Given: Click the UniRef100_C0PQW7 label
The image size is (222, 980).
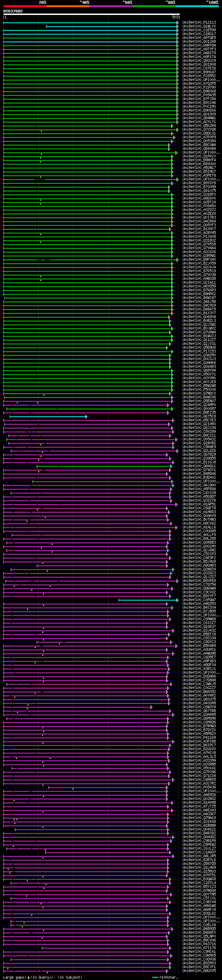Looking at the screenshot, I should point(199,600).
